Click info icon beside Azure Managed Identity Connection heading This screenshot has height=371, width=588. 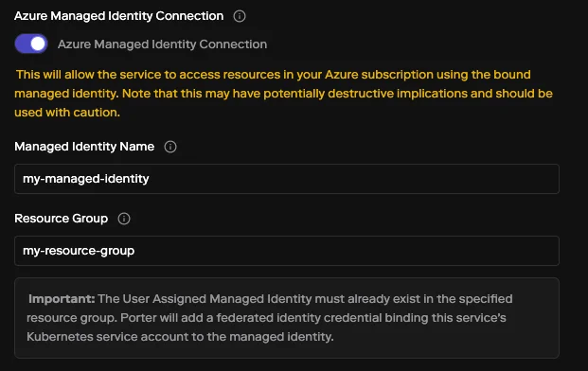coord(240,16)
